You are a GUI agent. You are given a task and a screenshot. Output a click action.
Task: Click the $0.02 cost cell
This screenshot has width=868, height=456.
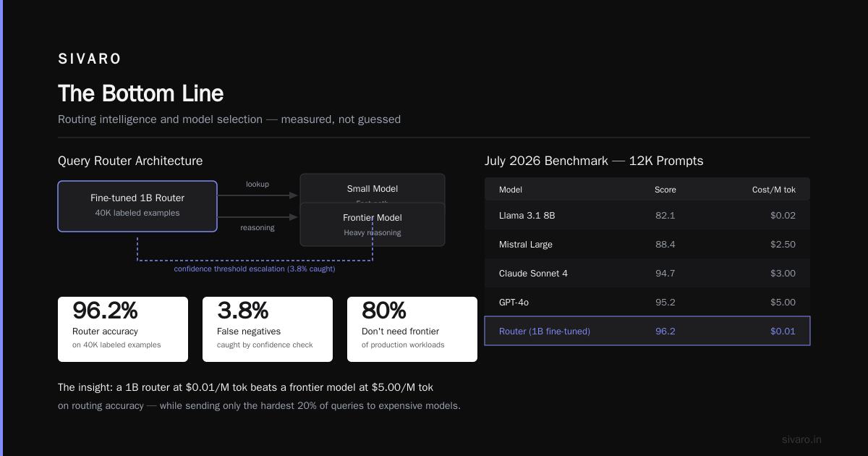click(783, 216)
